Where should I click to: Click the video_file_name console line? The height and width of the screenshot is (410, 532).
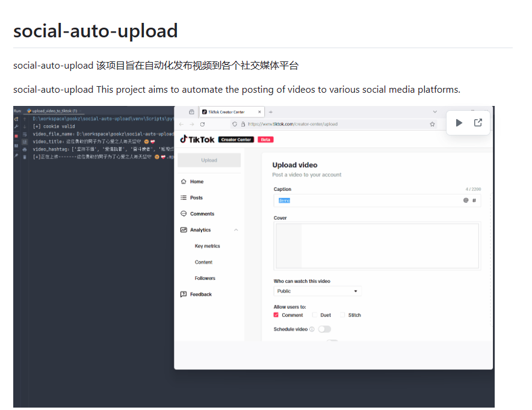coord(103,134)
